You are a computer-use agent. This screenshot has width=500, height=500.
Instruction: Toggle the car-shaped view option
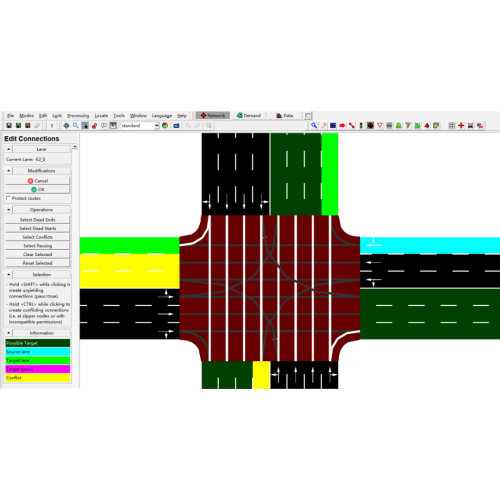pyautogui.click(x=470, y=125)
